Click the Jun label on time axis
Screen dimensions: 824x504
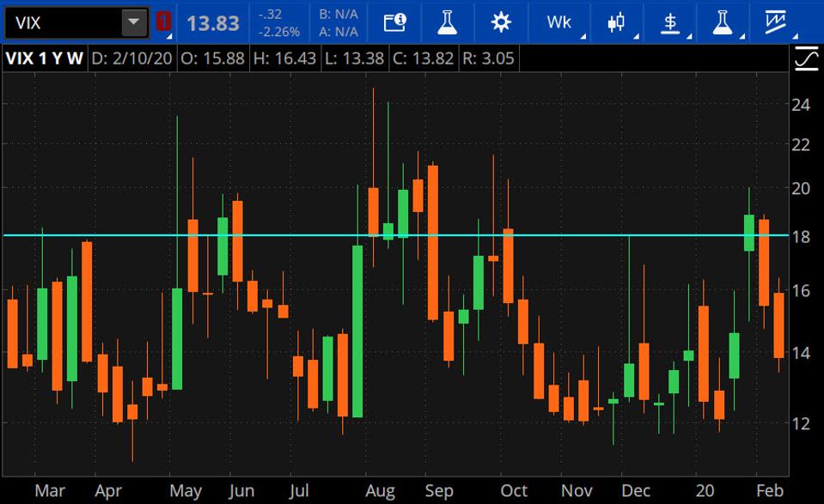tap(241, 490)
